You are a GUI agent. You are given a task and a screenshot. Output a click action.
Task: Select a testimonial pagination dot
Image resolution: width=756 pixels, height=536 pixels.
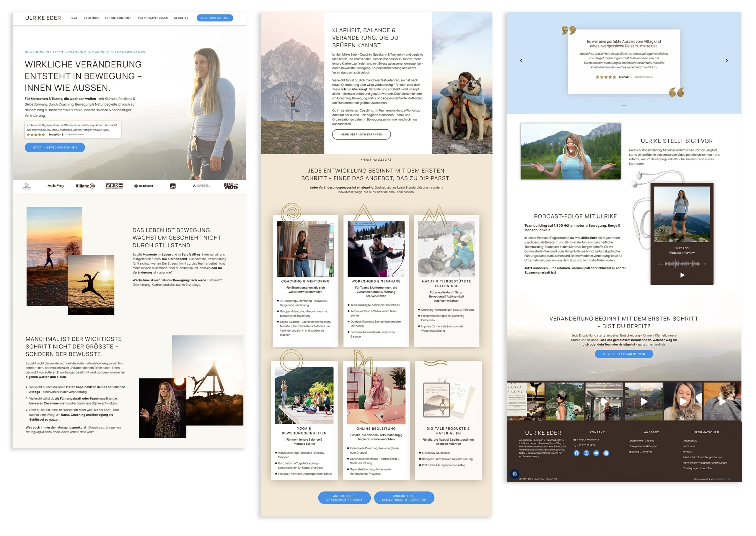click(624, 106)
